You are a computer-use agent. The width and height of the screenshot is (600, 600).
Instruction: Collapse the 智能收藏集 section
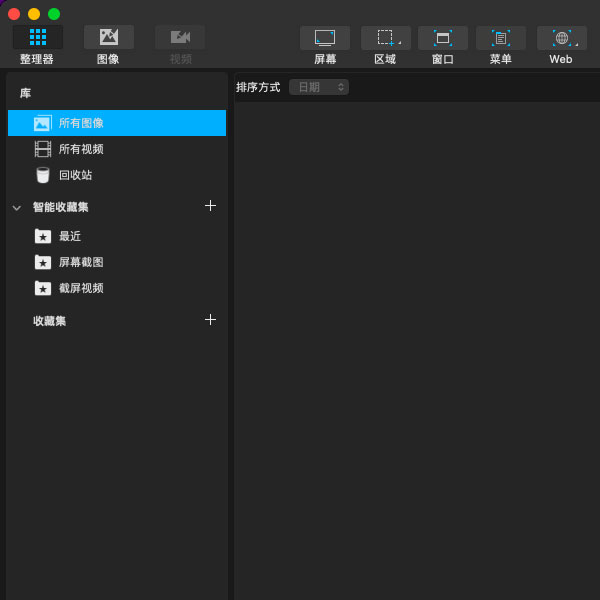[16, 208]
